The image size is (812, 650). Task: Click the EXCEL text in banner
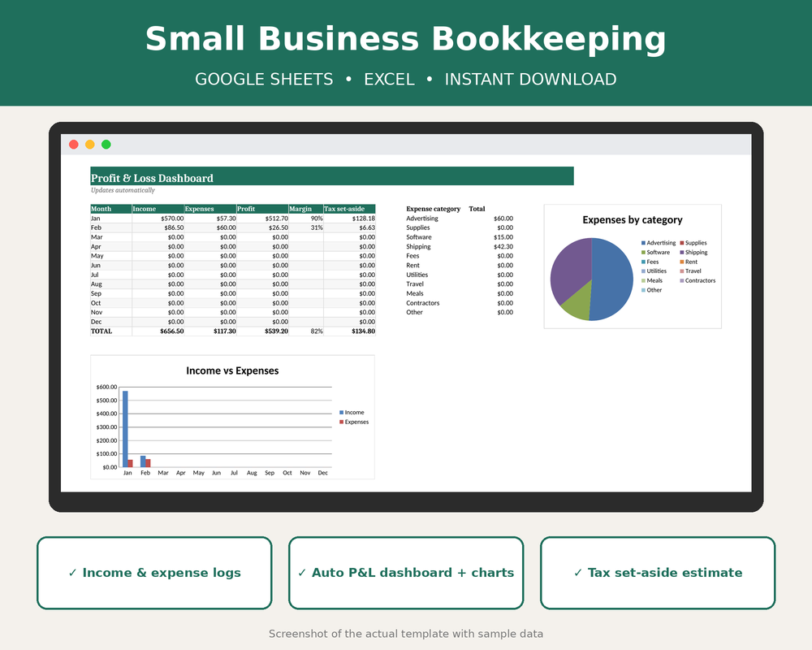[389, 80]
